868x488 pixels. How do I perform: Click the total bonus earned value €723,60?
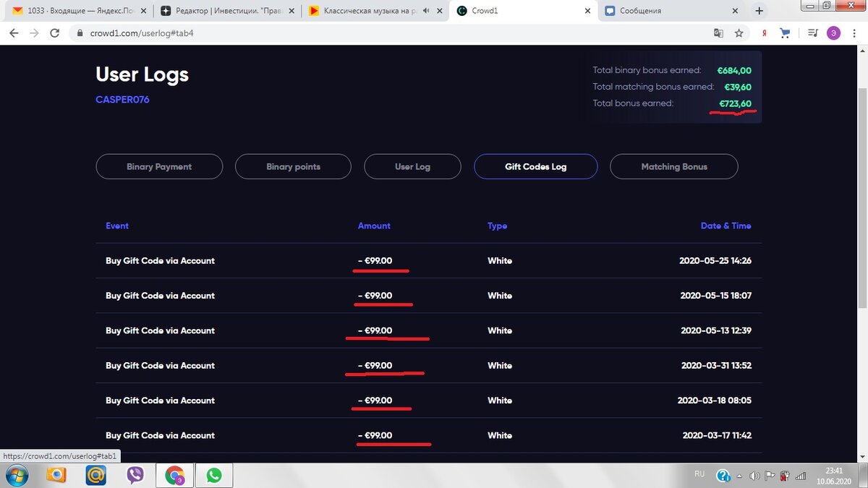coord(735,104)
